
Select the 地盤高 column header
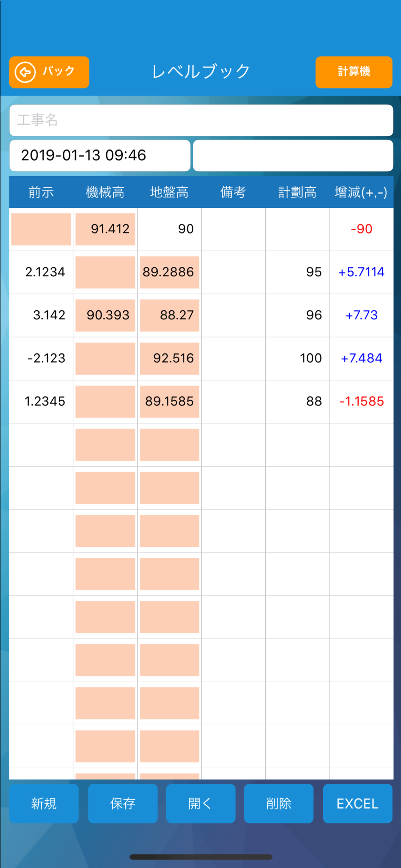(169, 192)
